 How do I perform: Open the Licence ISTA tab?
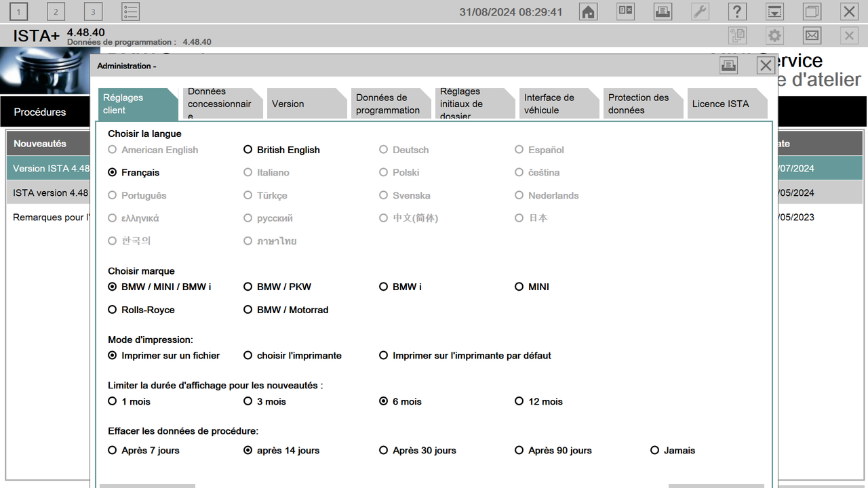[x=726, y=104]
